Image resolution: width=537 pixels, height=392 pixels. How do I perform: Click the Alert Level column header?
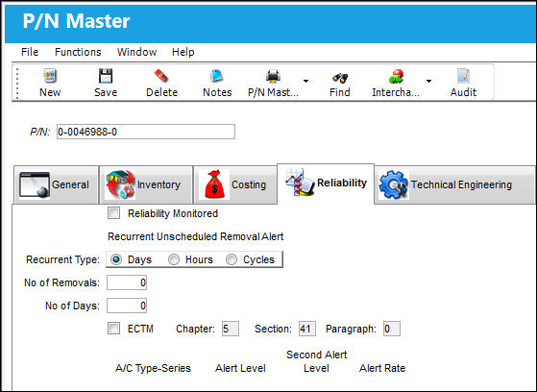[x=240, y=368]
